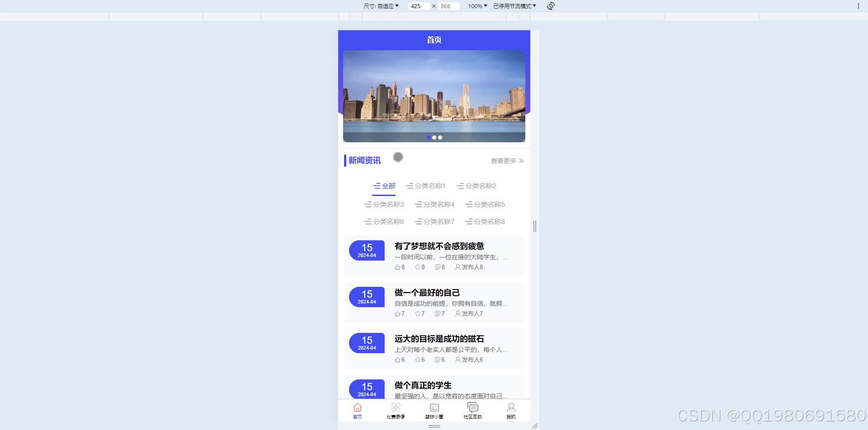868x430 pixels.
Task: Click the 发布人8 publisher icon
Action: [x=458, y=267]
